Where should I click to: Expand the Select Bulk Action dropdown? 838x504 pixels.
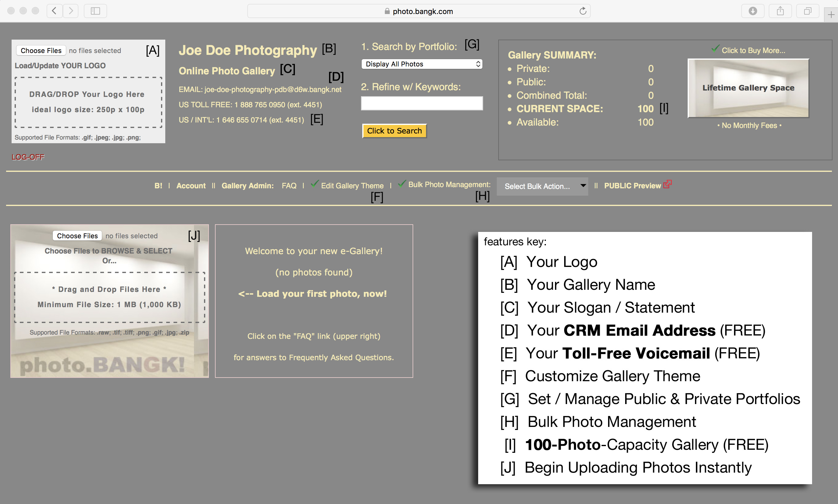click(543, 186)
